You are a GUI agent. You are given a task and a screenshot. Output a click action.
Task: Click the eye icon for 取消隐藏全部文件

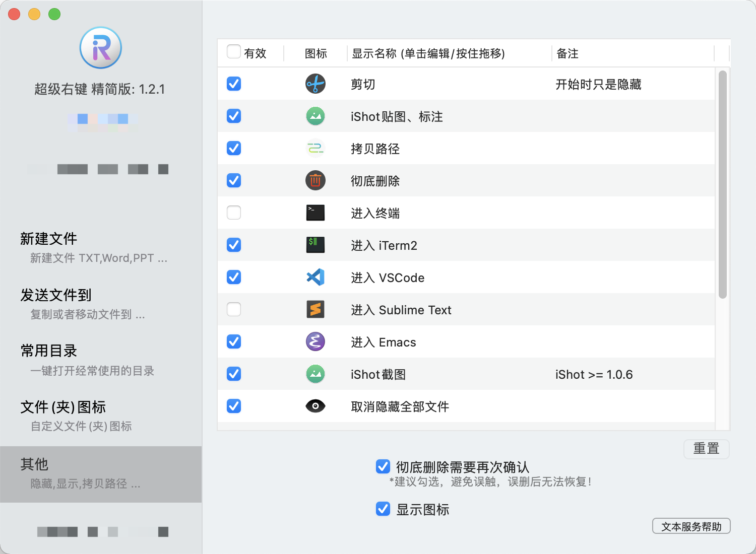click(316, 406)
